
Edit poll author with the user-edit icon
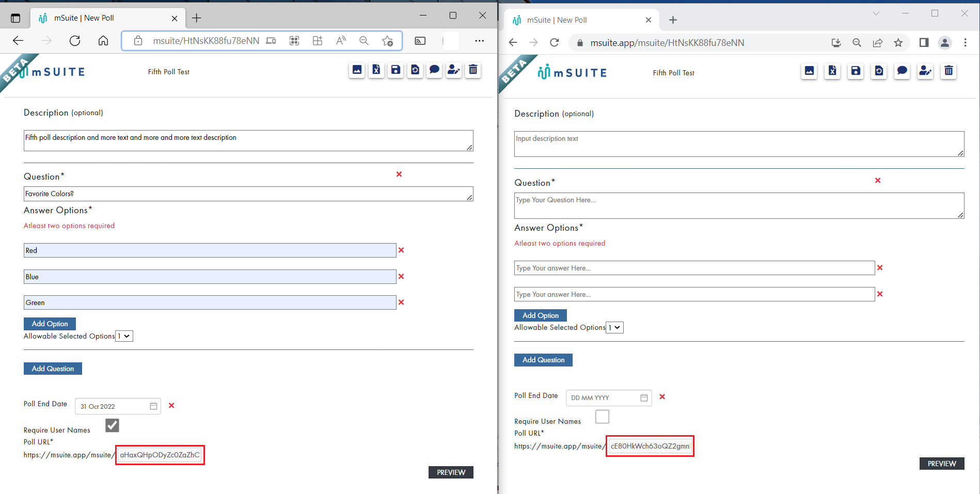[x=453, y=70]
